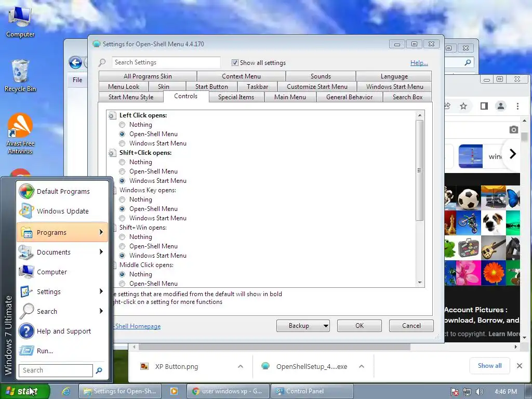Click the start menu Search box
The image size is (532, 399).
(x=56, y=370)
